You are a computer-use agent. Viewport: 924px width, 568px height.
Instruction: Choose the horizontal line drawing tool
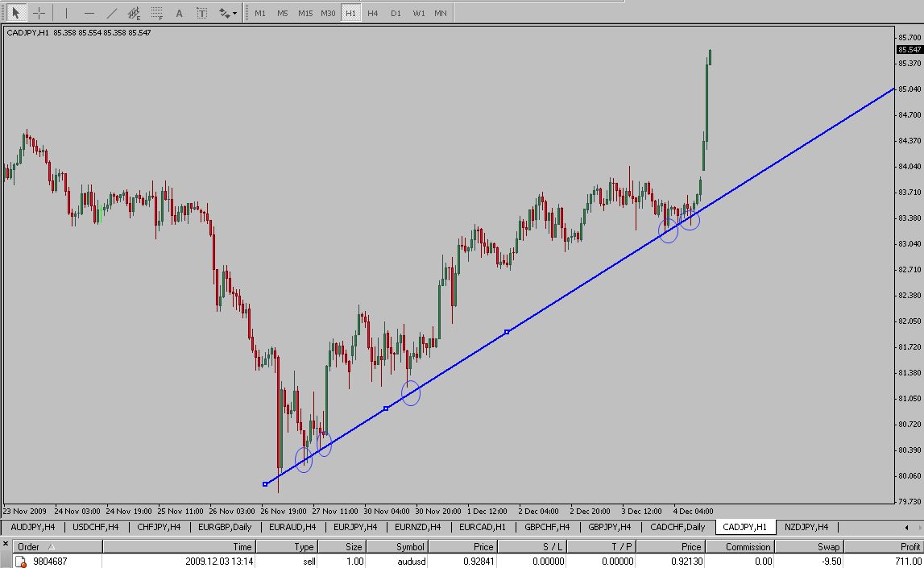pos(89,13)
